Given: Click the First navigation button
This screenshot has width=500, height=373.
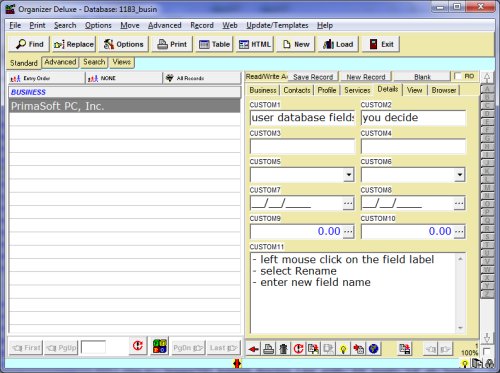Looking at the screenshot, I should [x=26, y=348].
